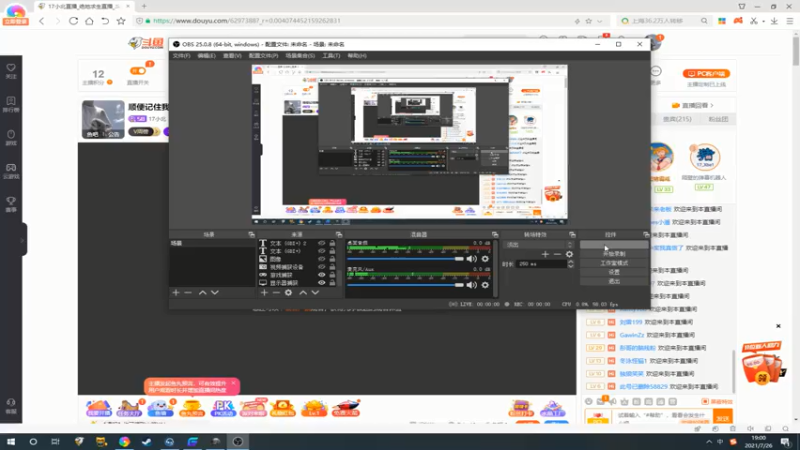
Task: Open source properties gear in the sources panel
Action: (288, 293)
